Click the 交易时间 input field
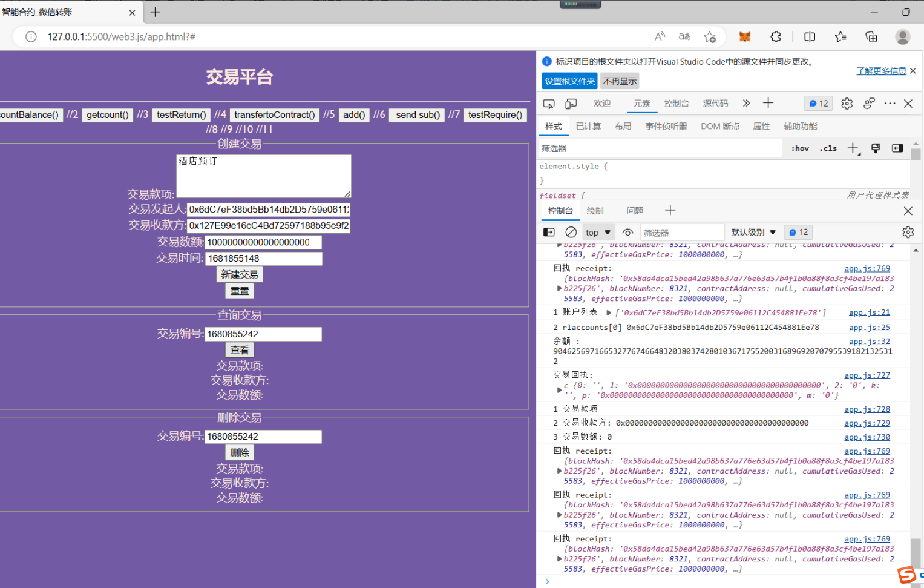924x588 pixels. point(263,259)
